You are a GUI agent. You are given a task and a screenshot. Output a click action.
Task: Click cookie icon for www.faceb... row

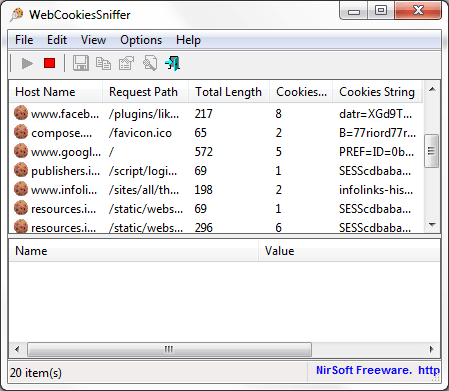point(21,113)
